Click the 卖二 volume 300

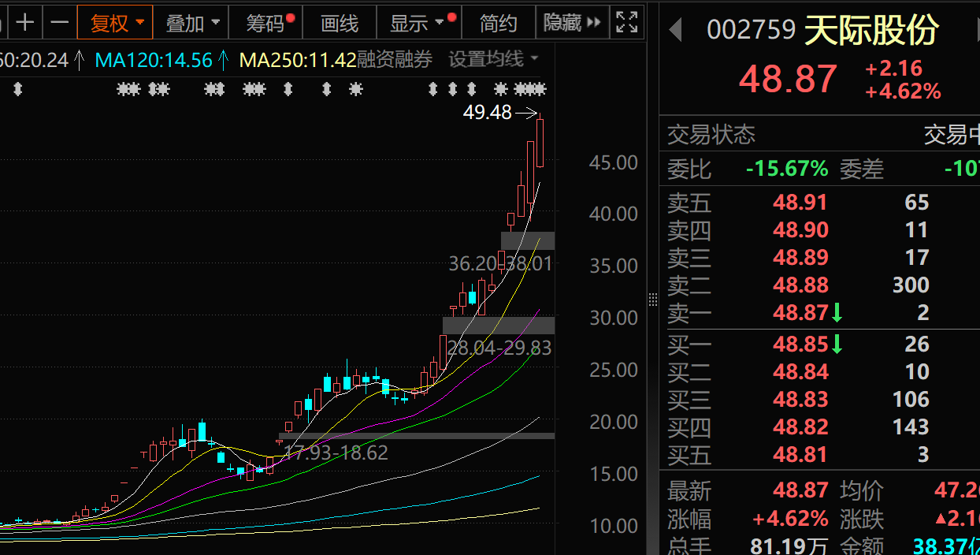click(911, 285)
